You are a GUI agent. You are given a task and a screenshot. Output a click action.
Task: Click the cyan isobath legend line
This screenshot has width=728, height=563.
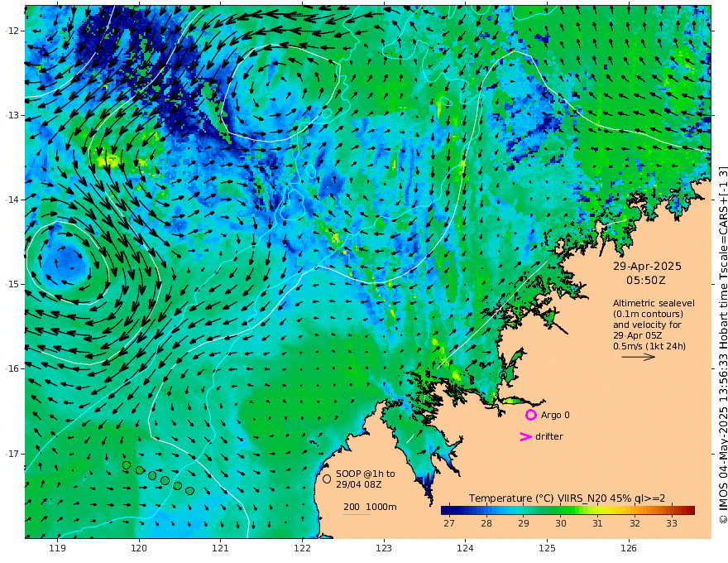click(x=356, y=514)
